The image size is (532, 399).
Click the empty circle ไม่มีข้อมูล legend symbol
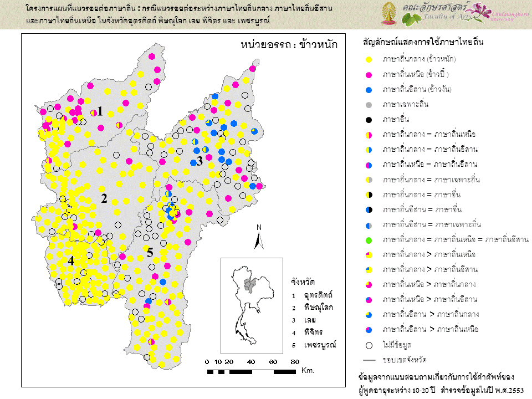tap(368, 345)
